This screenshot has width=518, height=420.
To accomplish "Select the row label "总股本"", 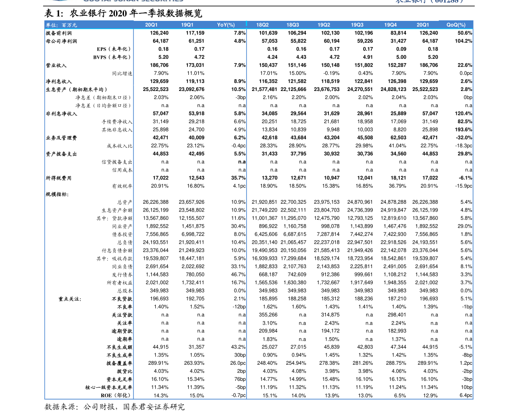I will pos(125,291).
